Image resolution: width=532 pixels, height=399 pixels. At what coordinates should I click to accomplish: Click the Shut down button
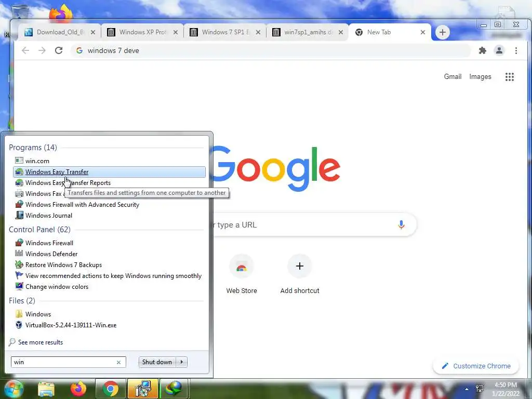click(x=157, y=362)
